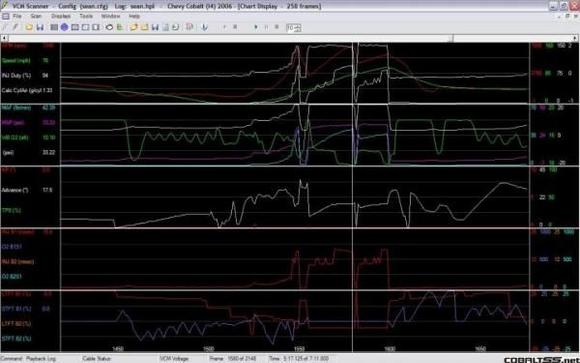Click the circular refresh arrow toolbar icon
The image size is (580, 363).
175,27
